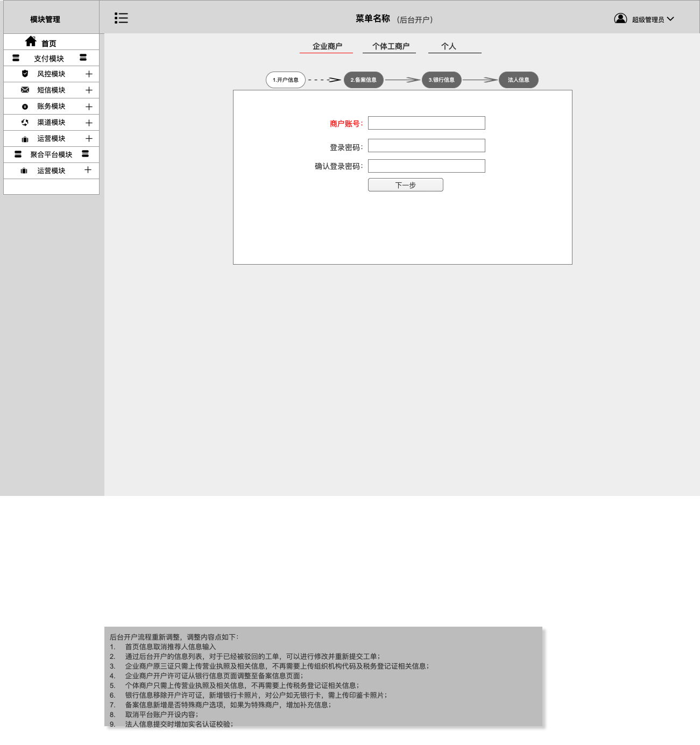Click the 短信模块 label
Screen dimensions: 700x745
[51, 90]
